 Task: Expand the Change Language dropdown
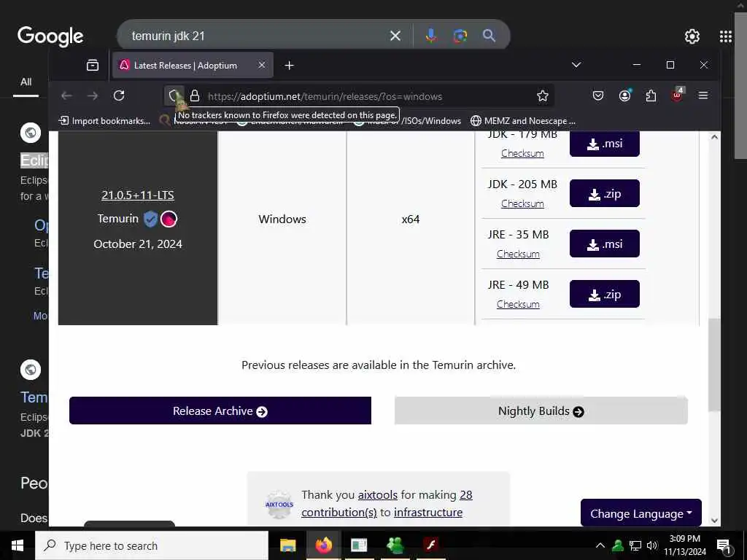click(x=640, y=513)
